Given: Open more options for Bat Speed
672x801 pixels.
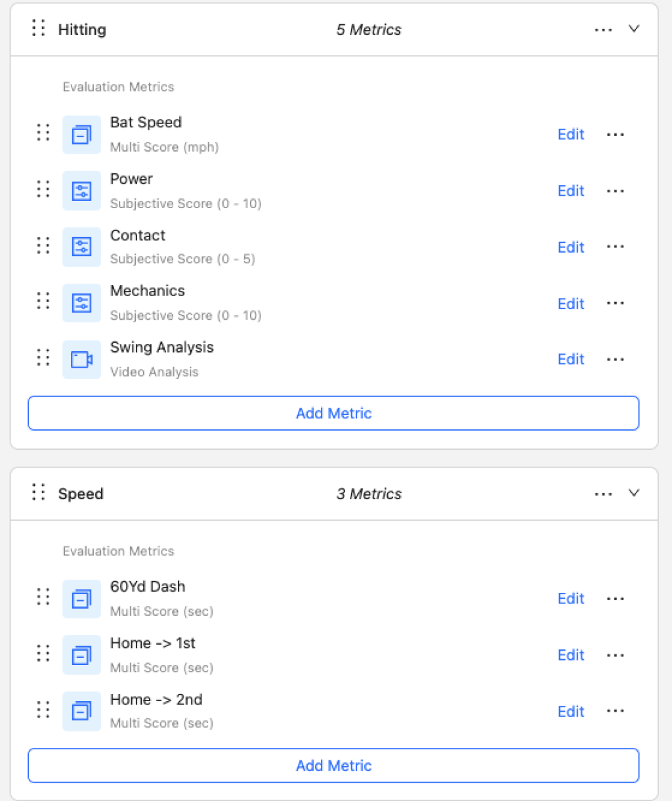Looking at the screenshot, I should [616, 135].
